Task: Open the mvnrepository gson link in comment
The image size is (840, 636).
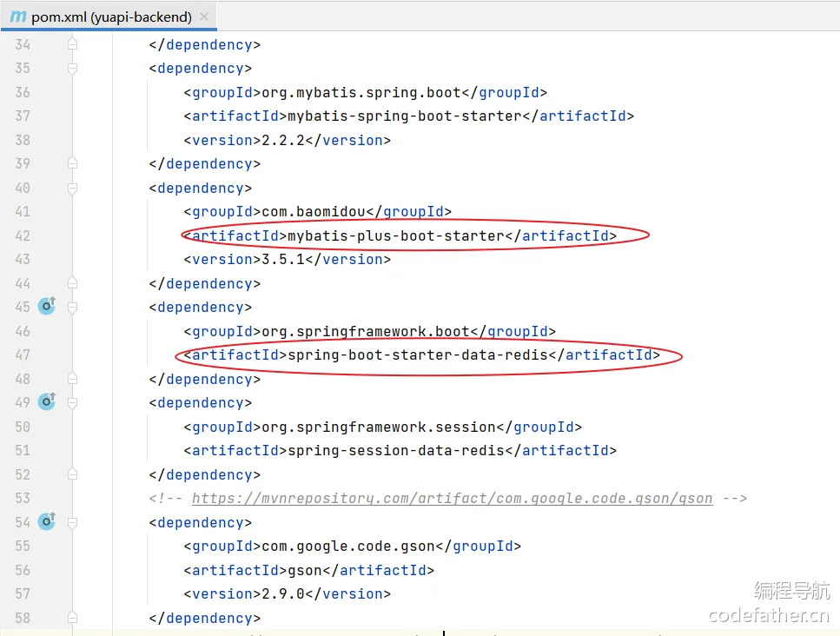Action: point(453,499)
